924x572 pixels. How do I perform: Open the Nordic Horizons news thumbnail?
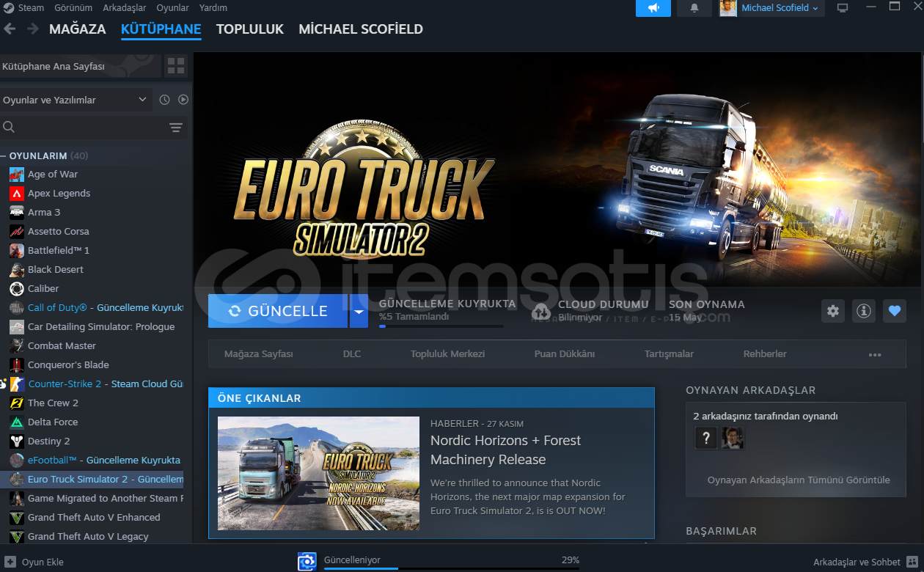tap(318, 474)
